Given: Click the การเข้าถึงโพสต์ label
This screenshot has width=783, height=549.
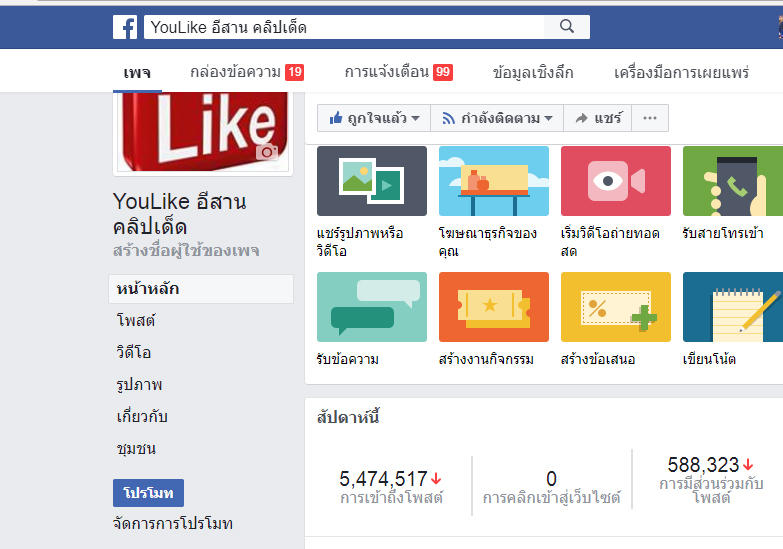Looking at the screenshot, I should [x=392, y=498].
